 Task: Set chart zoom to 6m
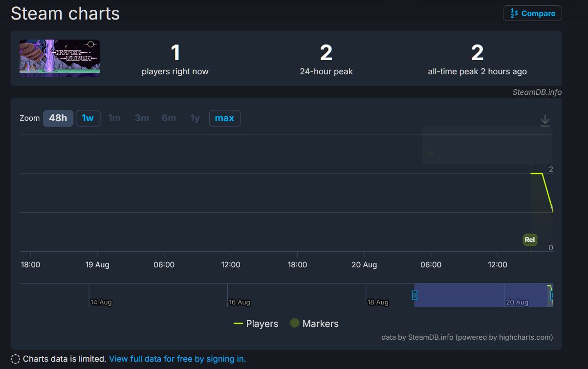[x=169, y=118]
